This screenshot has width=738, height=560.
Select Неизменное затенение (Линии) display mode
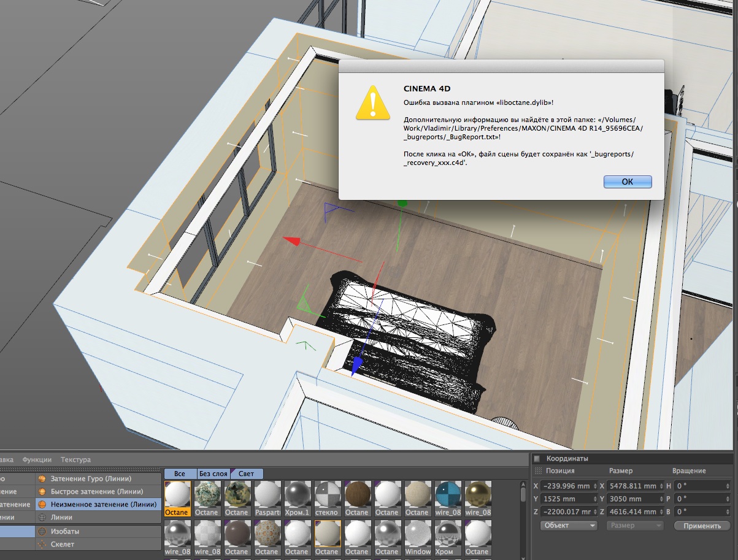pyautogui.click(x=98, y=504)
